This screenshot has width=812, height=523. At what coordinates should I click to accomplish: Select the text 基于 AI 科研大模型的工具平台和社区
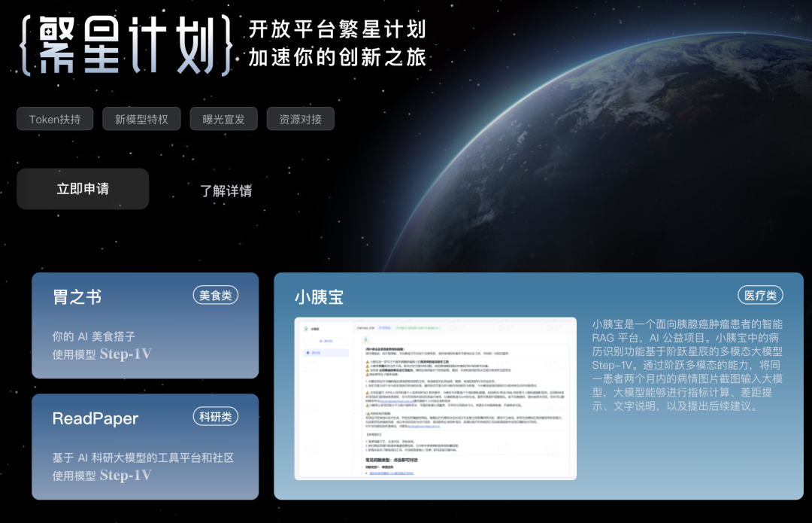point(143,458)
